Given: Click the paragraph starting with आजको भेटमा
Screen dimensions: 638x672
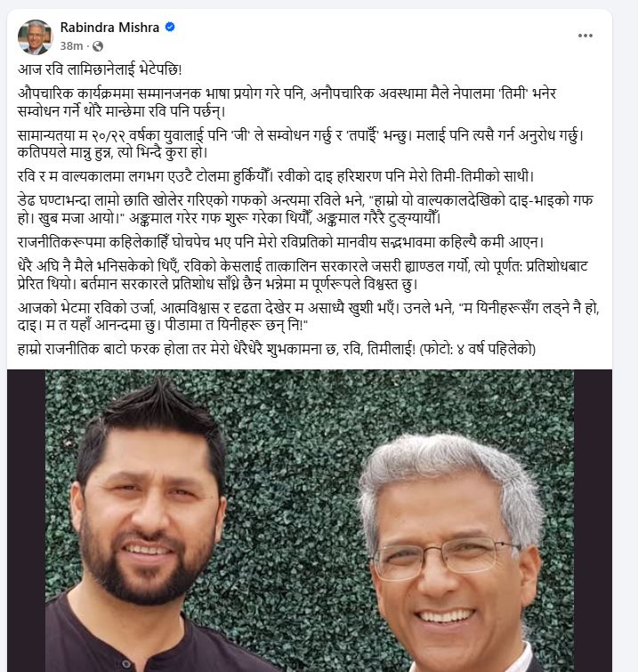Looking at the screenshot, I should 309,316.
